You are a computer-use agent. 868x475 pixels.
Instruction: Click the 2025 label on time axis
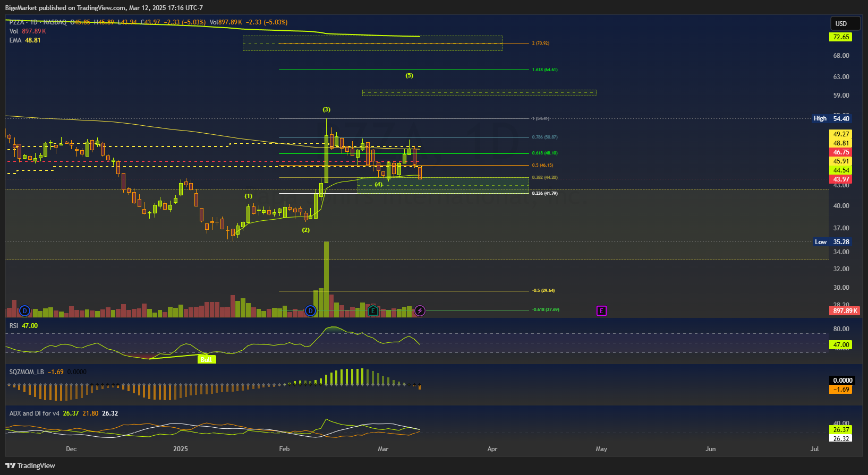point(181,449)
